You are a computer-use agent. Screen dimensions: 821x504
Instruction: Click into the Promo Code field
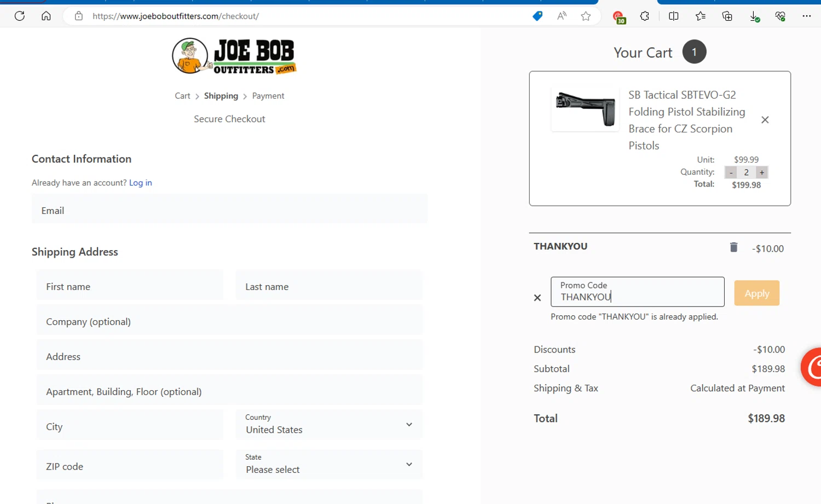click(638, 292)
